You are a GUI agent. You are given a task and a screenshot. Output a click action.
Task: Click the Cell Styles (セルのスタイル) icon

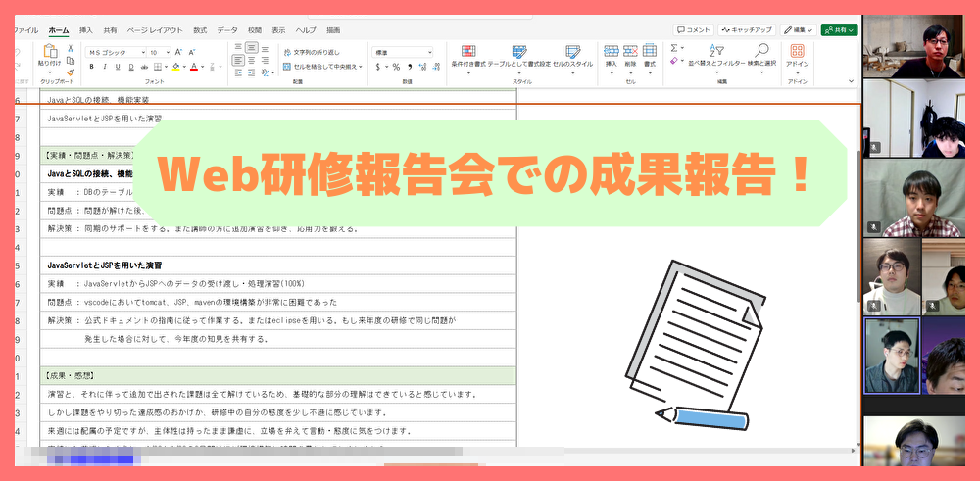[x=572, y=53]
